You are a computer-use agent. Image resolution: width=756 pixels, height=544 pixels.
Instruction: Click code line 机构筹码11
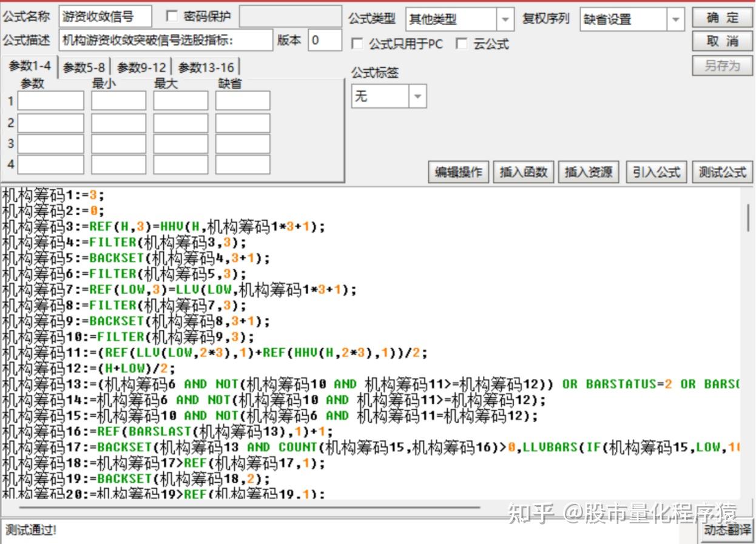215,352
